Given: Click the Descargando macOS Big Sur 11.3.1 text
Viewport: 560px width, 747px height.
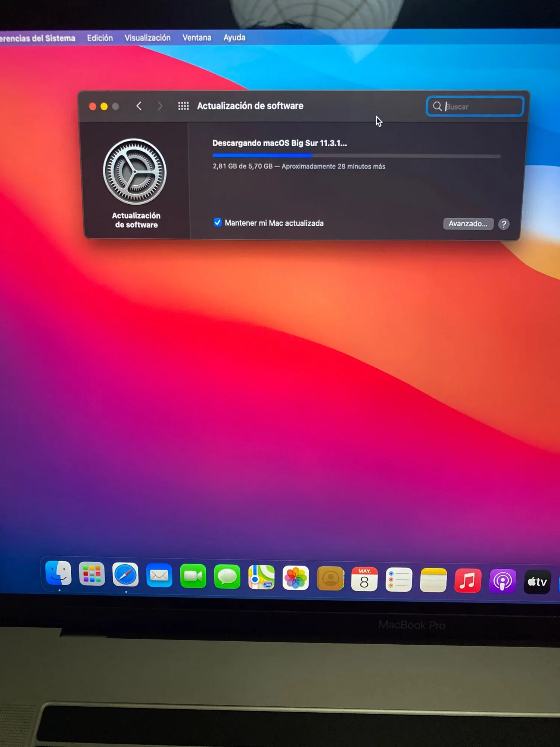Looking at the screenshot, I should (x=280, y=143).
